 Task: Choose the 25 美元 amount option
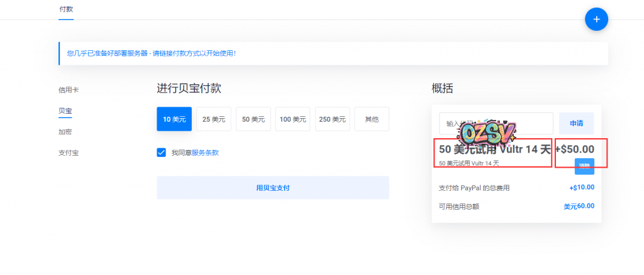pos(214,119)
